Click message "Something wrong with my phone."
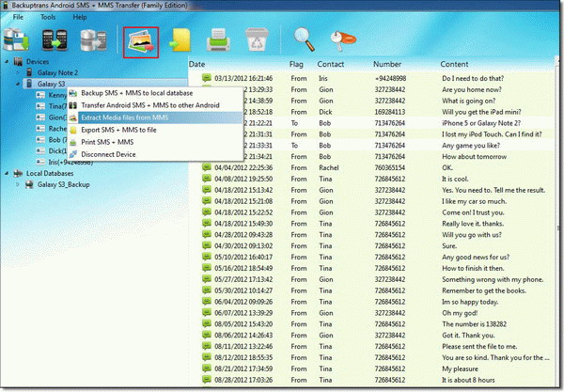This screenshot has height=392, width=564. click(493, 279)
